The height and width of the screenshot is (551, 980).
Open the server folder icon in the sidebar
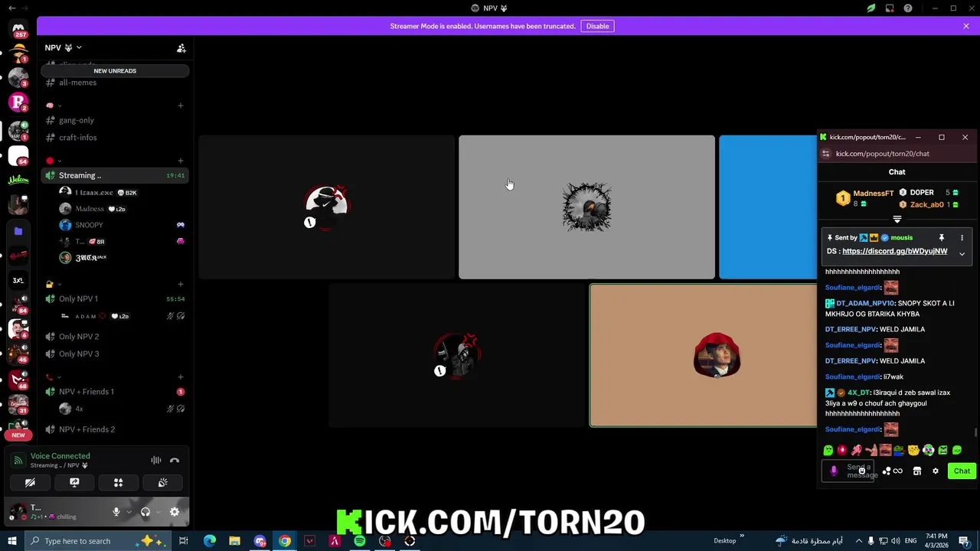(x=18, y=231)
